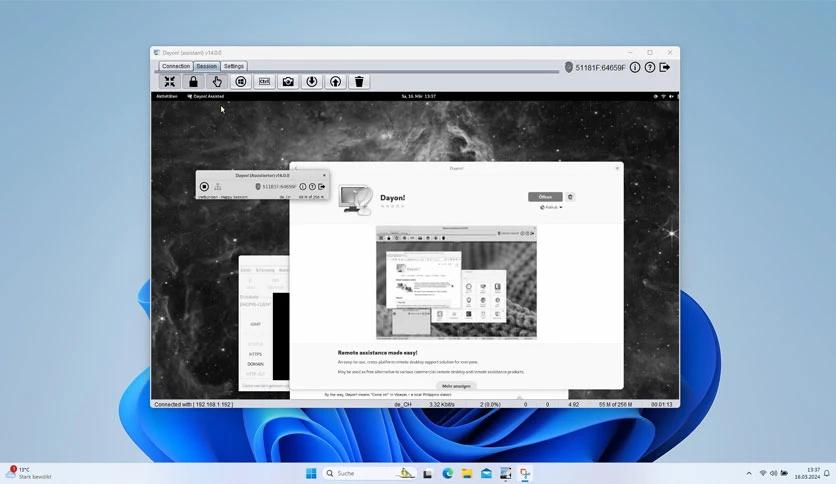Viewport: 836px width, 484px height.
Task: Take a screenshot with the camera icon
Action: pos(288,82)
